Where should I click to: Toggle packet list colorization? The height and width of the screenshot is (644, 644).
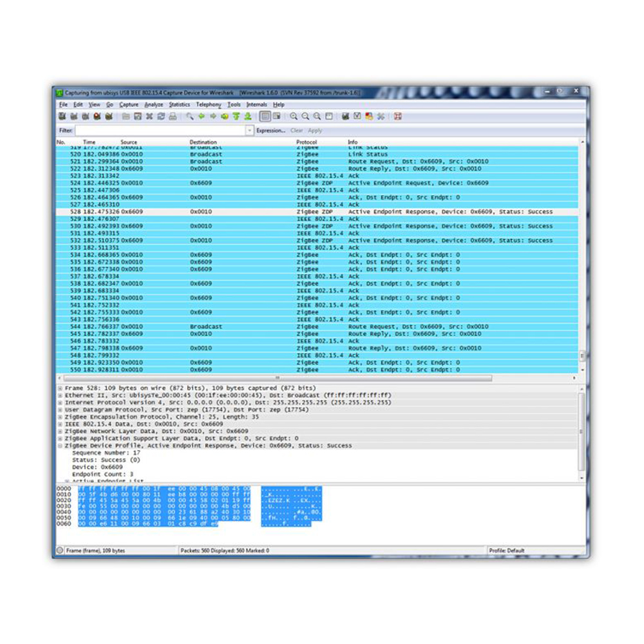pyautogui.click(x=265, y=117)
